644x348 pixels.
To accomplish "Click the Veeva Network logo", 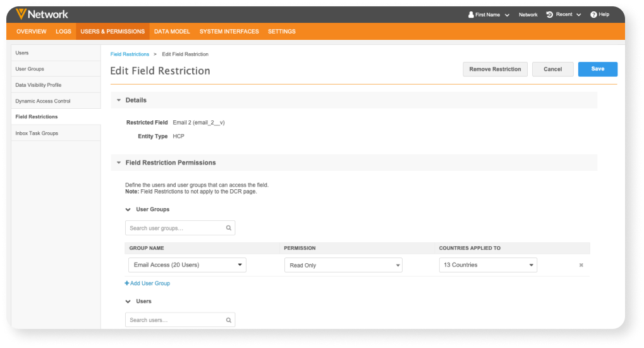I will (x=42, y=14).
